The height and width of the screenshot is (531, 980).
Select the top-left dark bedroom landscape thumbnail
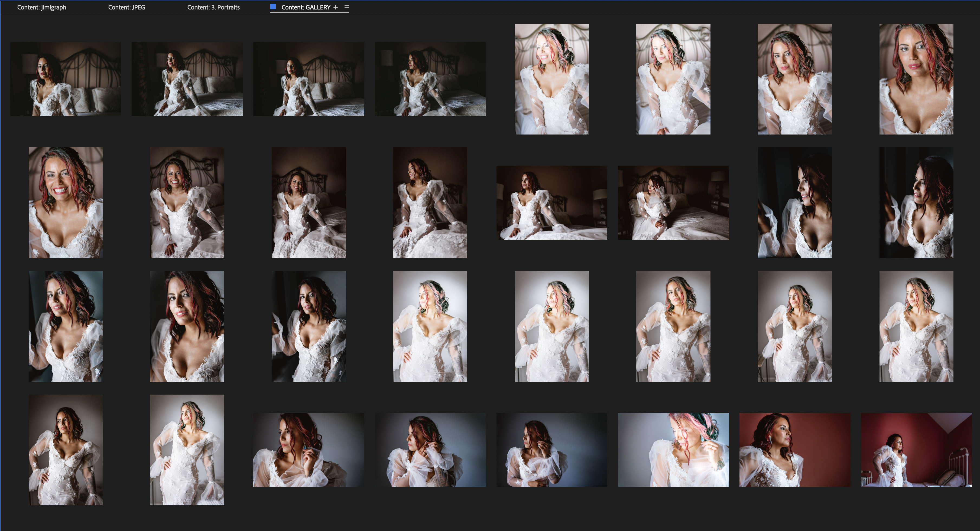pyautogui.click(x=66, y=79)
